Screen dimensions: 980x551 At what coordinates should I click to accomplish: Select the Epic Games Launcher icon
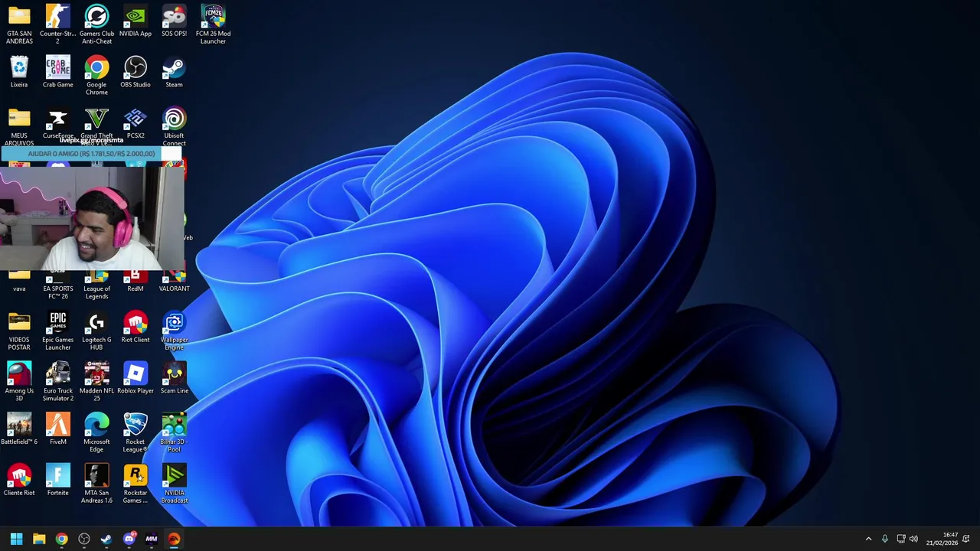pos(58,331)
